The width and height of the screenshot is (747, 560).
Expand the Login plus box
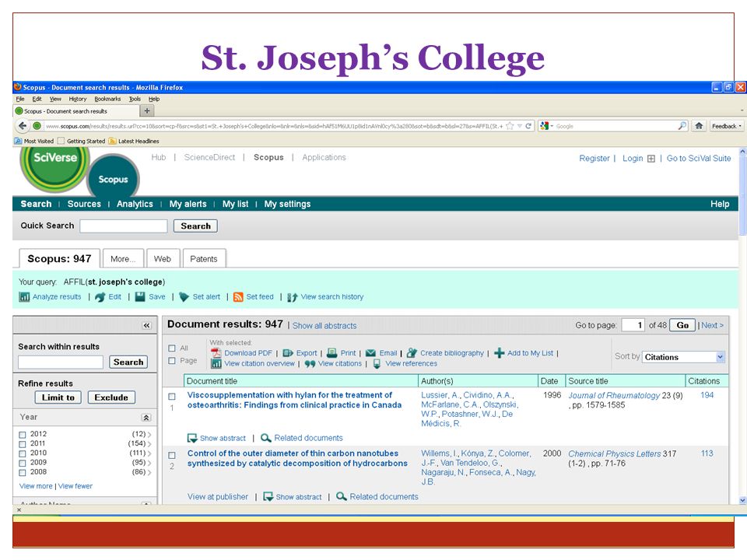[x=651, y=159]
